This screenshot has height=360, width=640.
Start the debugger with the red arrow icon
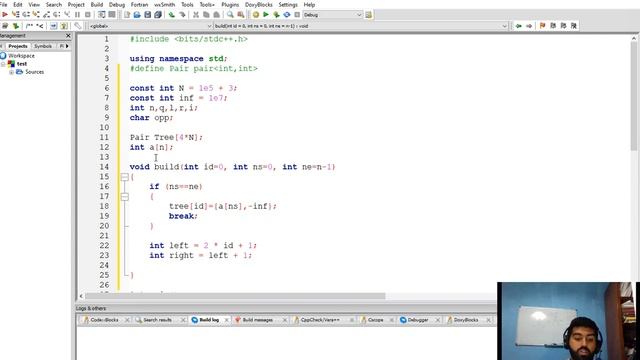pos(5,15)
